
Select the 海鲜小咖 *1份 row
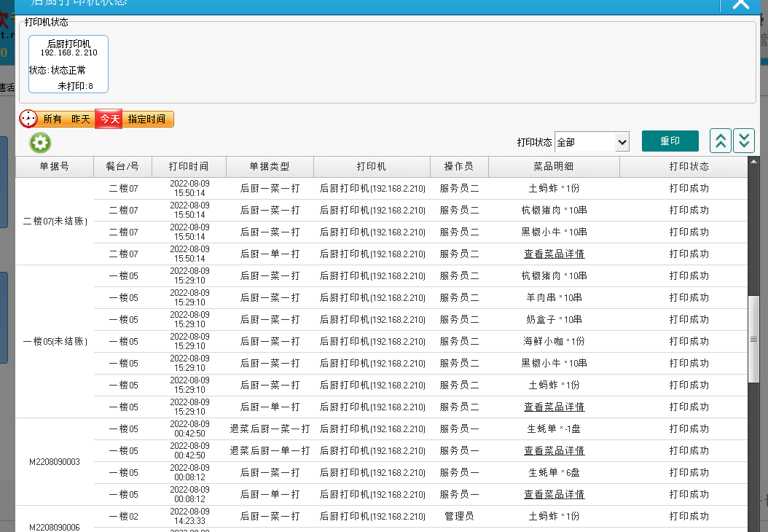tap(554, 342)
